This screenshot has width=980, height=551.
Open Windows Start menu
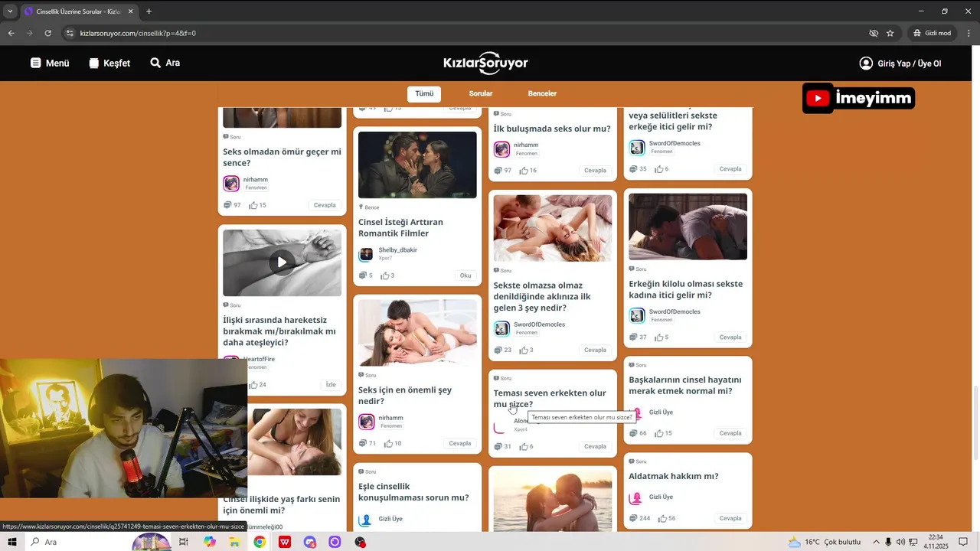[x=11, y=542]
